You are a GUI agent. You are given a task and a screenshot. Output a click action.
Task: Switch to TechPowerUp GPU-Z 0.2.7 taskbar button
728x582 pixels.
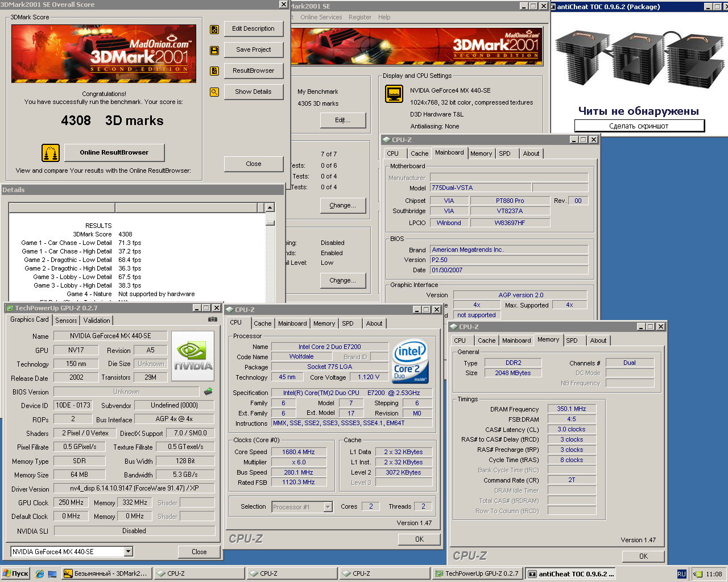[x=478, y=574]
